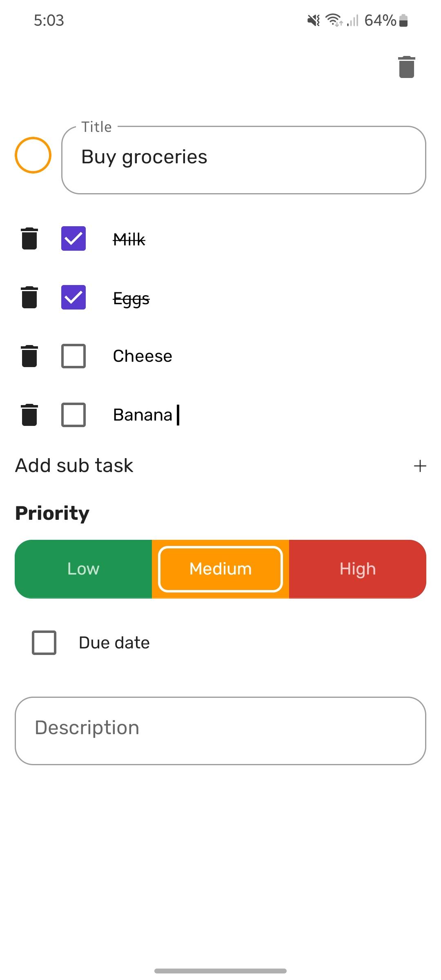The height and width of the screenshot is (980, 441).
Task: Select Medium priority
Action: [x=220, y=569]
